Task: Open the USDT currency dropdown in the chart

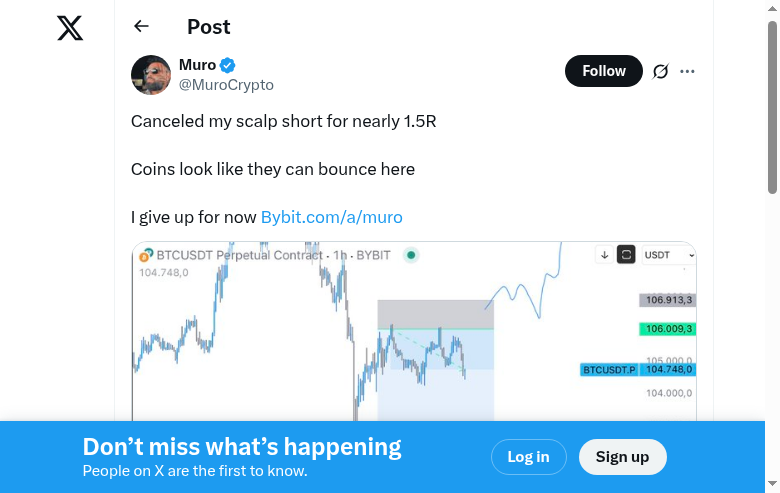Action: tap(669, 255)
